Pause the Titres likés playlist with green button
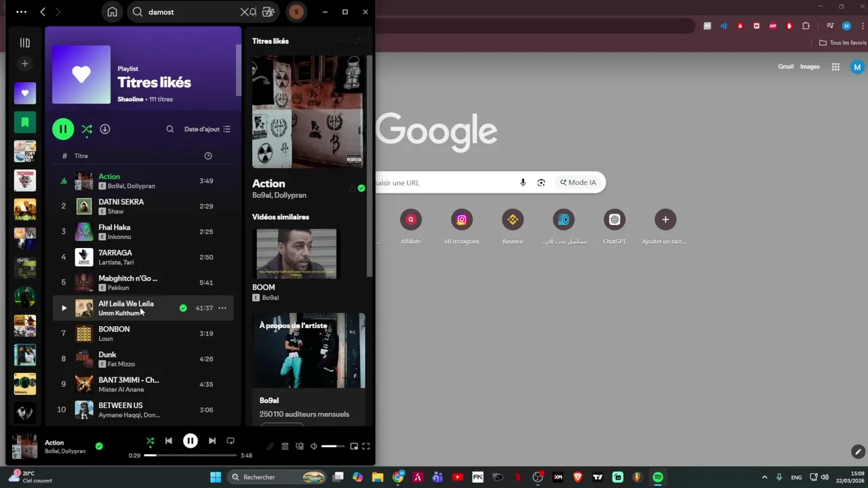The height and width of the screenshot is (488, 868). [x=63, y=129]
